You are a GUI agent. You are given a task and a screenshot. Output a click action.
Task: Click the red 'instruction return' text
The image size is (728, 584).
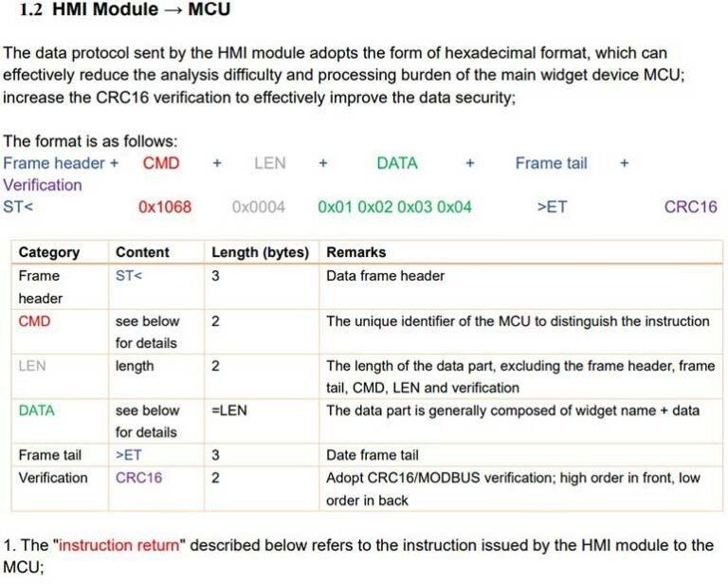(118, 545)
